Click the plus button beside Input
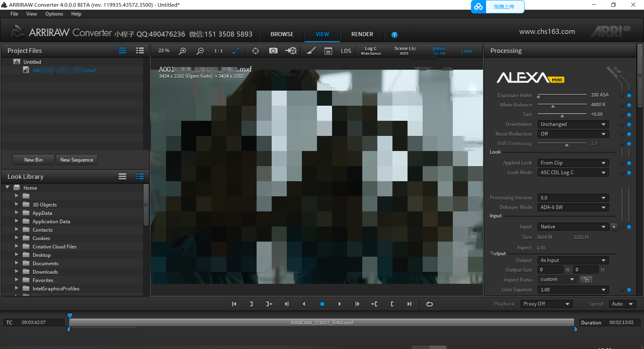Viewport: 644px width, 349px height. pos(614,227)
